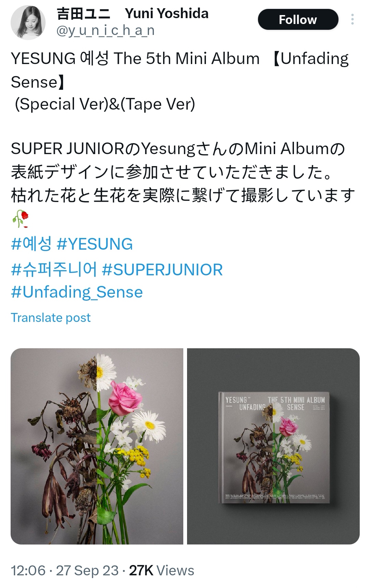Click the (Special Ver)&(Tape Ver) line
Screen dimensions: 370x588
105,104
